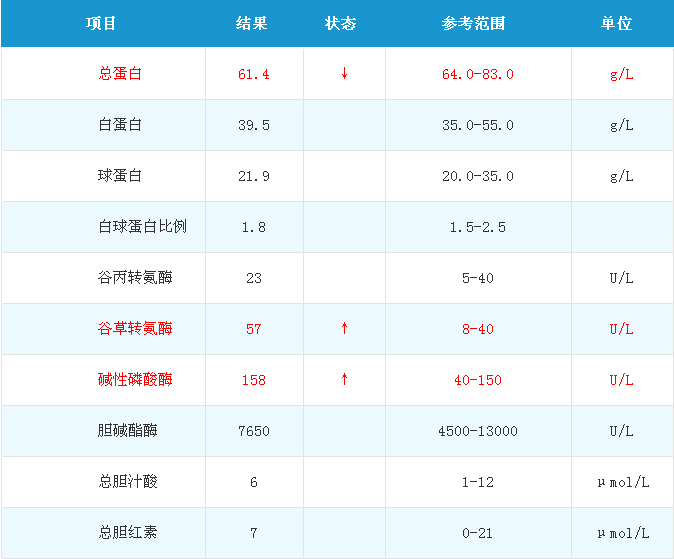Click the 项目 column header
674x559 pixels.
(101, 23)
